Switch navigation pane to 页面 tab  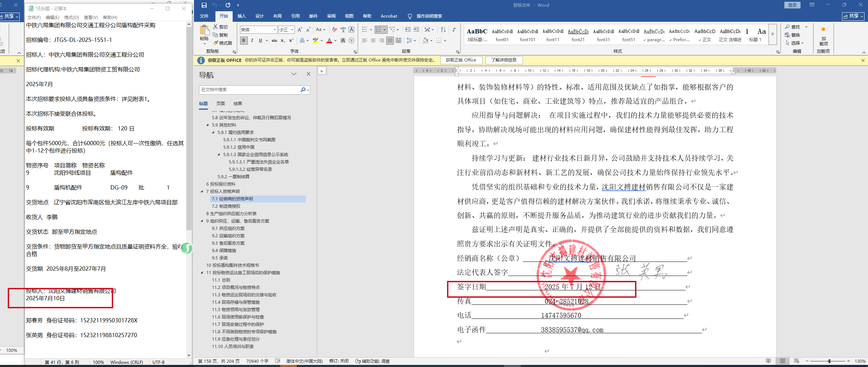pyautogui.click(x=220, y=104)
